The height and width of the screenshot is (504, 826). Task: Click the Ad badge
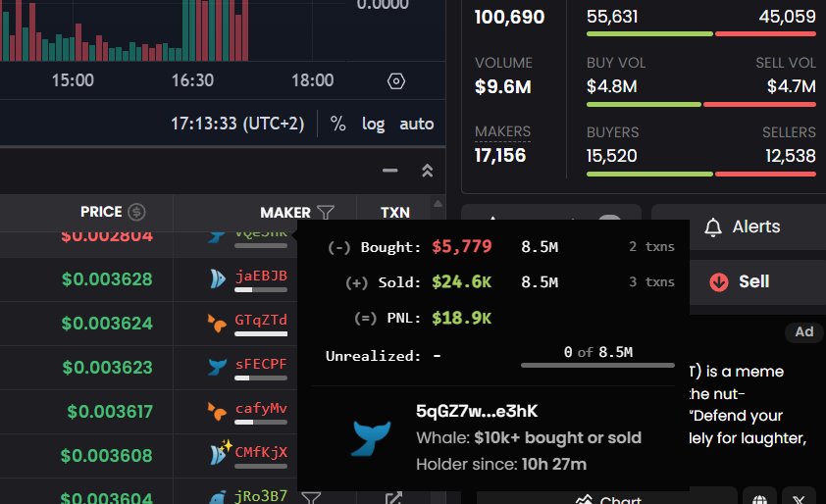[x=803, y=331]
